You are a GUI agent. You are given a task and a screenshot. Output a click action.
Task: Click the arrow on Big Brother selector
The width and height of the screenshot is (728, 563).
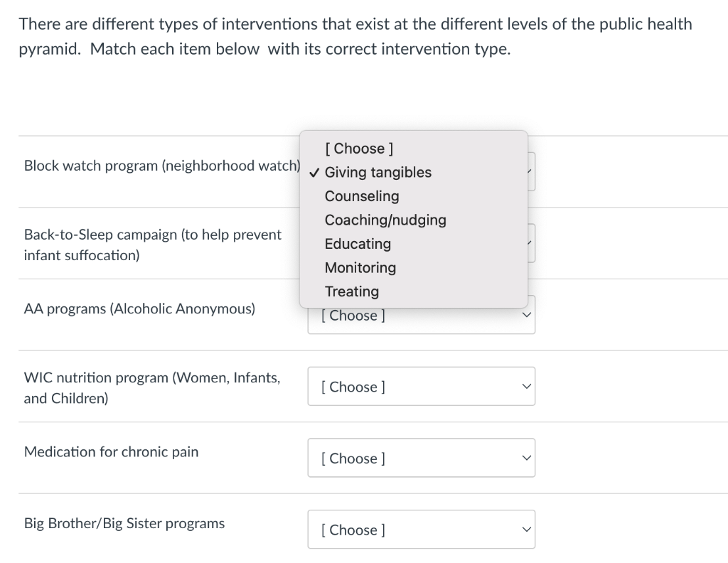pyautogui.click(x=525, y=530)
